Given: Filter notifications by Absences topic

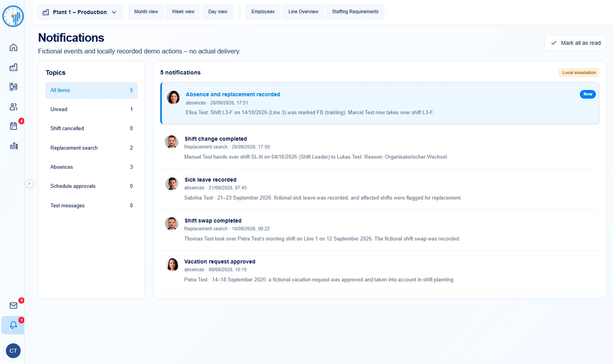Looking at the screenshot, I should (92, 167).
